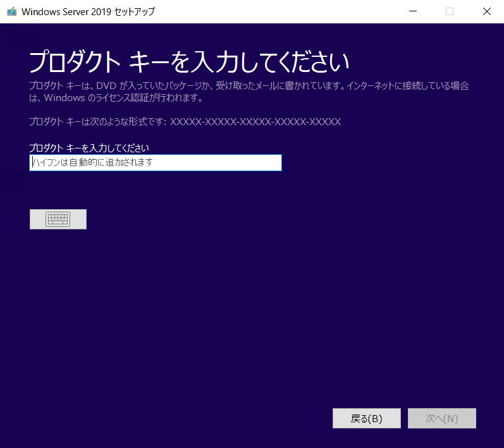Click the プロダクト キーは次のような形式です text
The image size is (504, 448).
click(x=98, y=122)
